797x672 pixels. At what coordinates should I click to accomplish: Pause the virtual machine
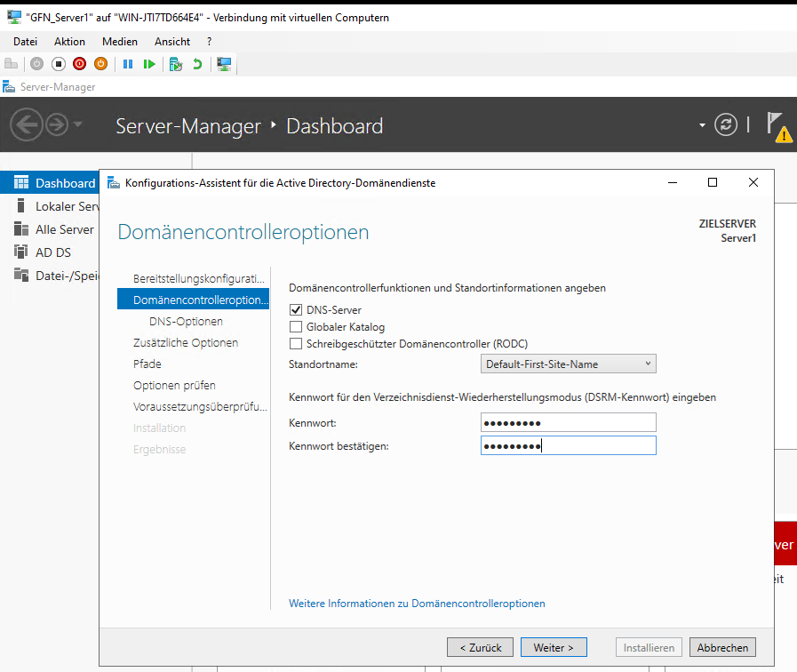coord(128,64)
